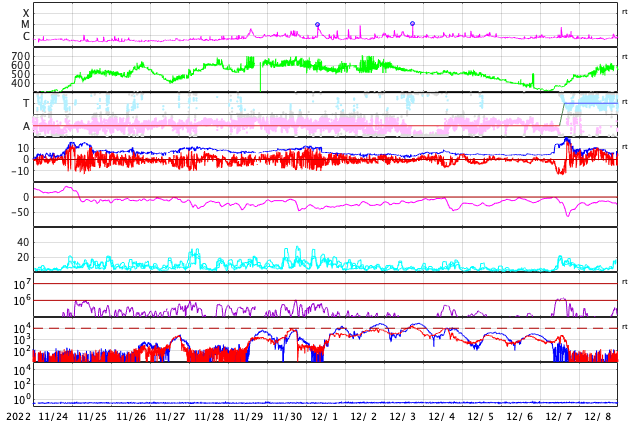
Task: Click the -50 tick label on magenta panel
Action: tap(20, 212)
